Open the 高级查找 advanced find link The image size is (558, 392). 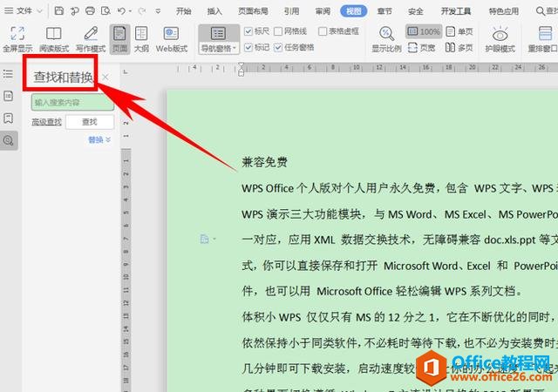coord(47,122)
